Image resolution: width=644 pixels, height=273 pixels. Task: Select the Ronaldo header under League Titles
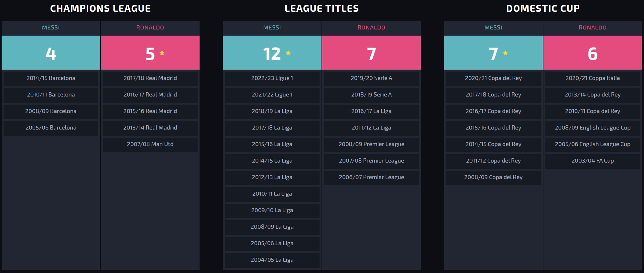point(371,28)
